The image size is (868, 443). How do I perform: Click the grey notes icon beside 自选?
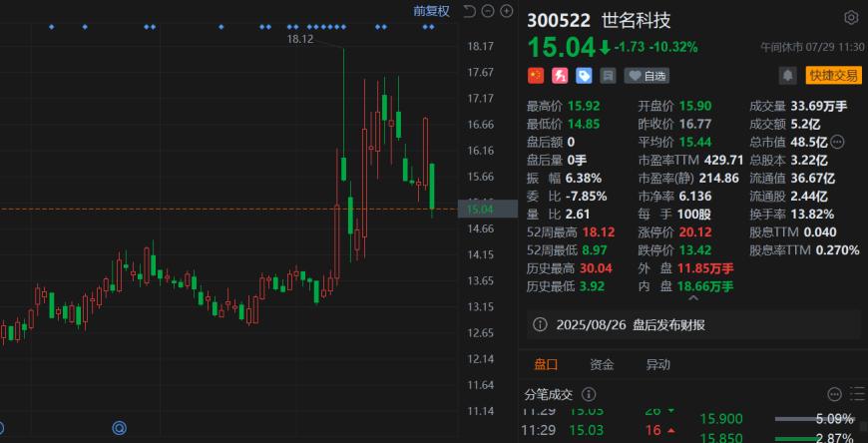608,76
